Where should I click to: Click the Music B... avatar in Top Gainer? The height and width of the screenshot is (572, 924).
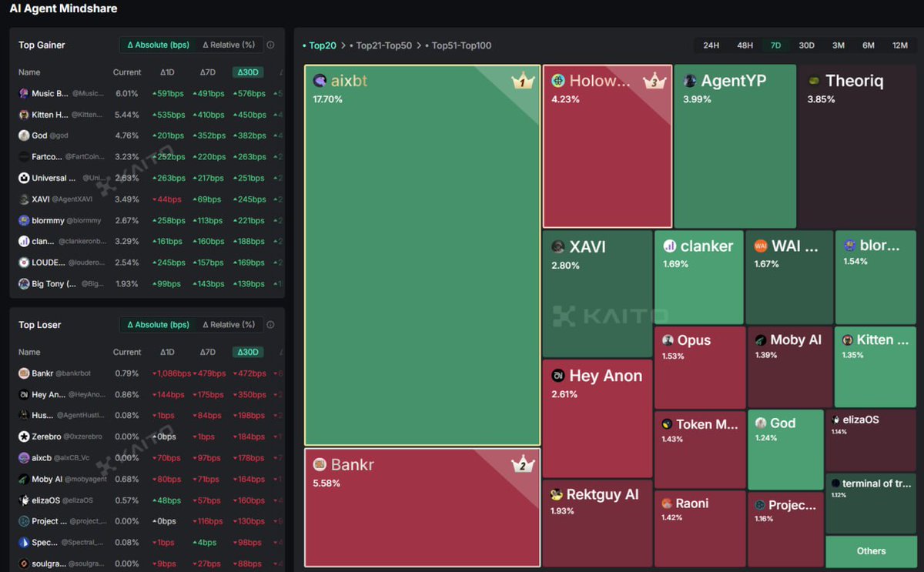click(24, 94)
